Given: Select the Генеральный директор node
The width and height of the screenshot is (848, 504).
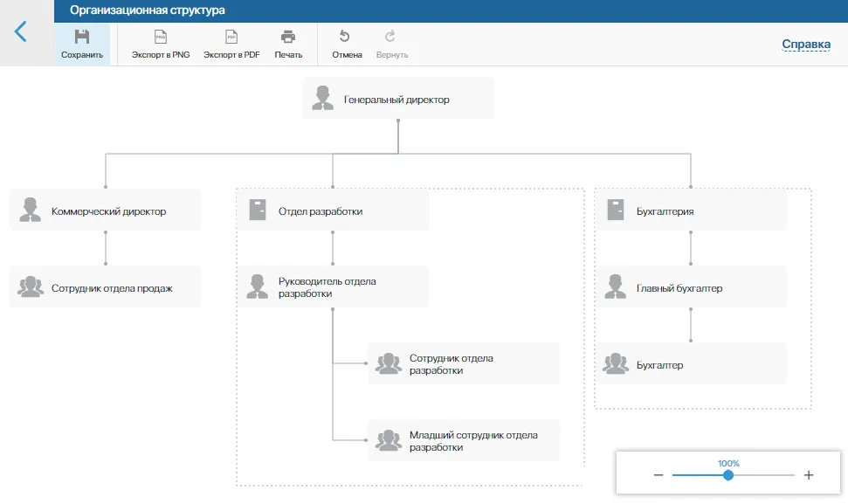Looking at the screenshot, I should [x=397, y=99].
